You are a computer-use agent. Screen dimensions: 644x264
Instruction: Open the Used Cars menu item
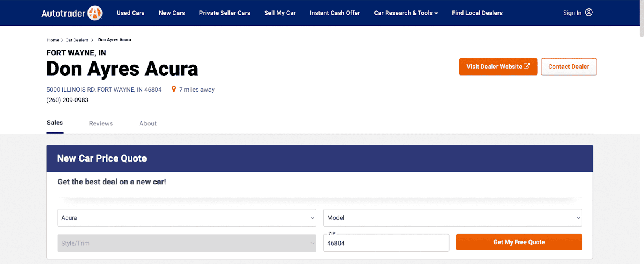[130, 13]
